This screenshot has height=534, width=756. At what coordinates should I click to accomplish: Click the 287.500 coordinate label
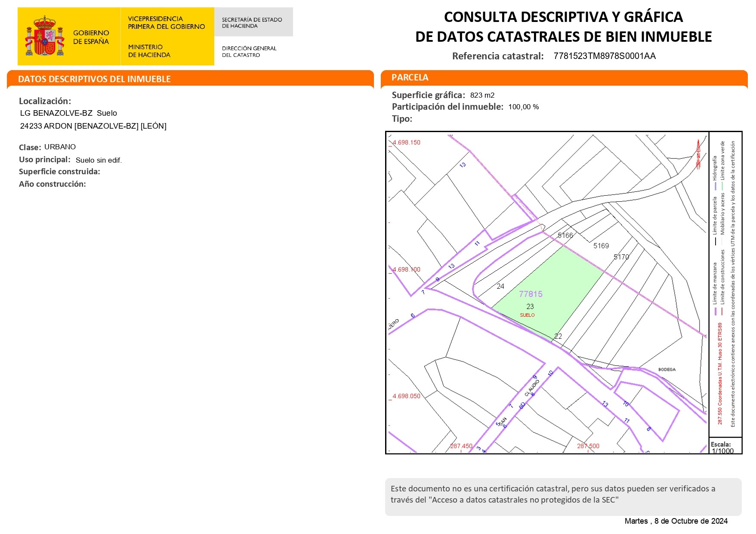[x=588, y=446]
